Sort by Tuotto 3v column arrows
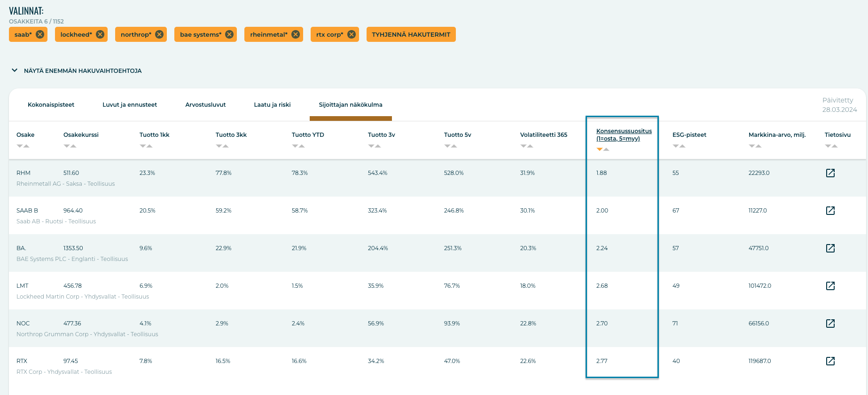 pos(375,146)
